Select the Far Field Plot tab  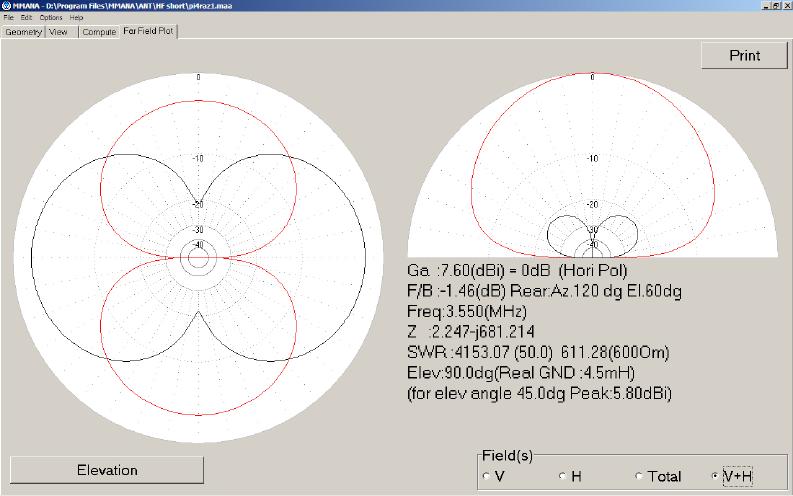pos(148,32)
